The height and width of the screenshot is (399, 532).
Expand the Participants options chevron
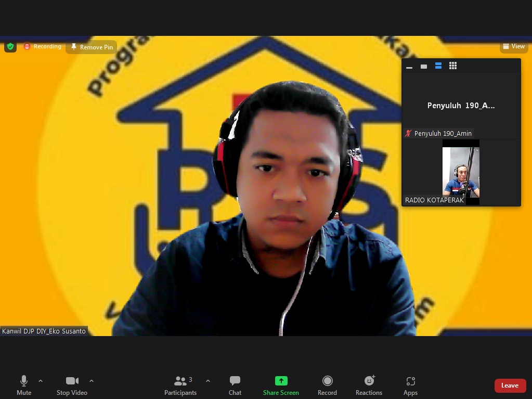[208, 381]
